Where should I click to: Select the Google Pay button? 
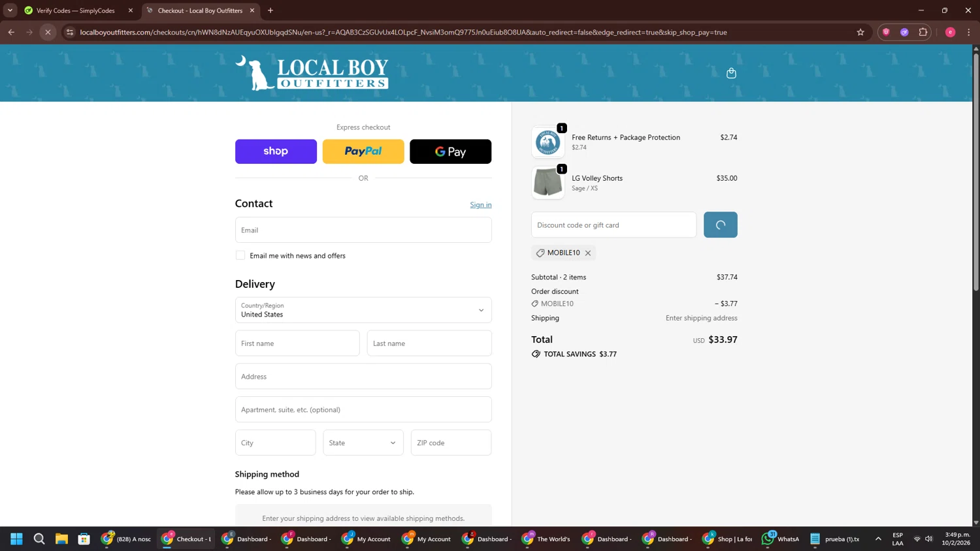click(450, 151)
